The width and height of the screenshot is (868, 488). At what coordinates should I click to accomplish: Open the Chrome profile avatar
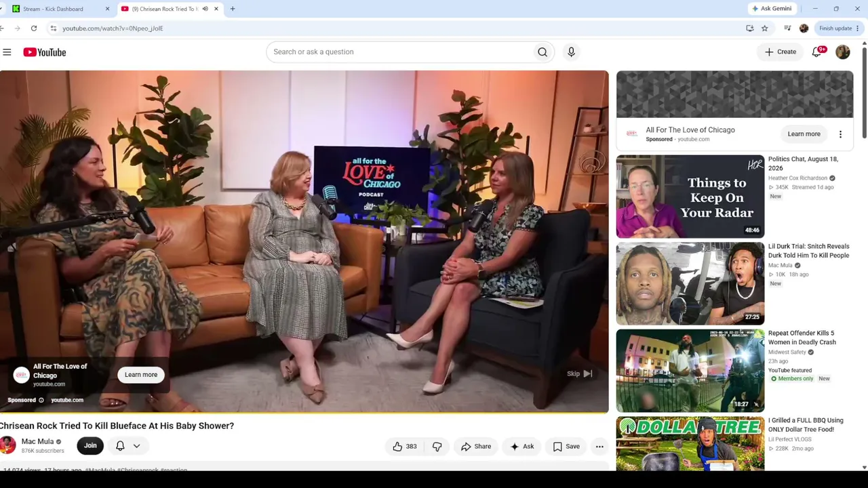pos(804,28)
